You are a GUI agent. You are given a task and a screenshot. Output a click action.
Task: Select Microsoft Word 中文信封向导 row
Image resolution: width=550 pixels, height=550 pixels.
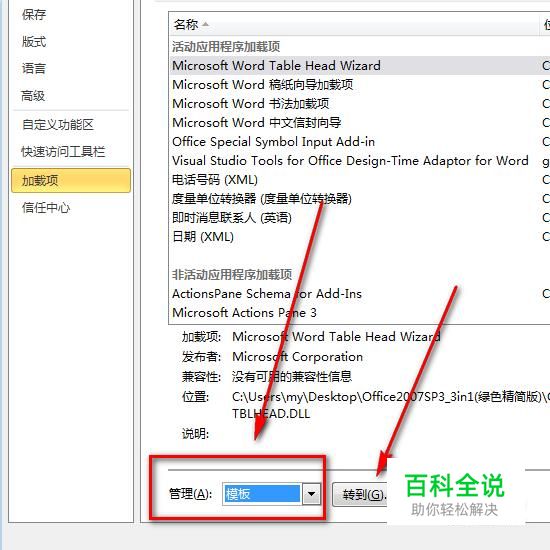pyautogui.click(x=360, y=122)
